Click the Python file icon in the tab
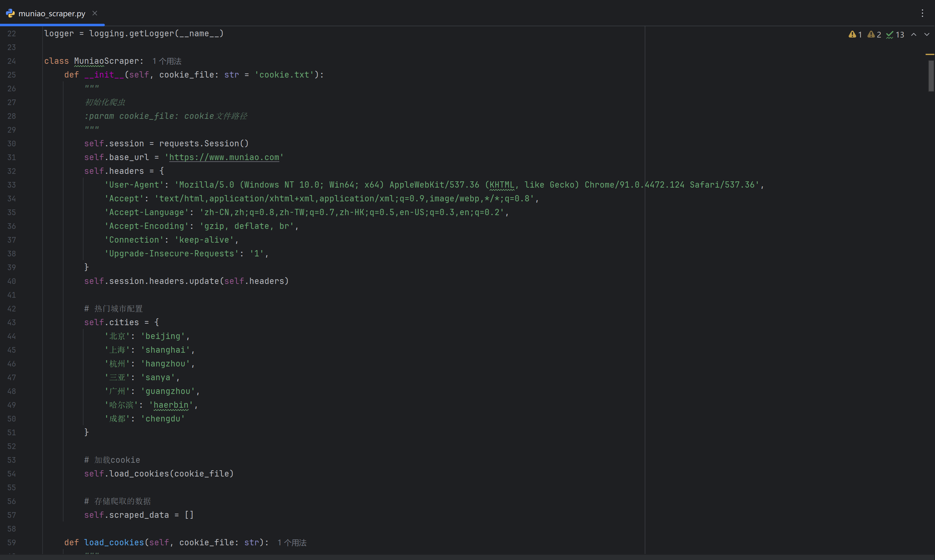This screenshot has height=560, width=935. point(10,13)
